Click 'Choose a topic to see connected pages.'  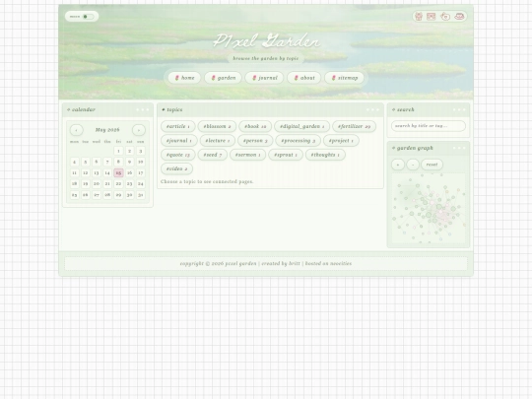tap(207, 182)
